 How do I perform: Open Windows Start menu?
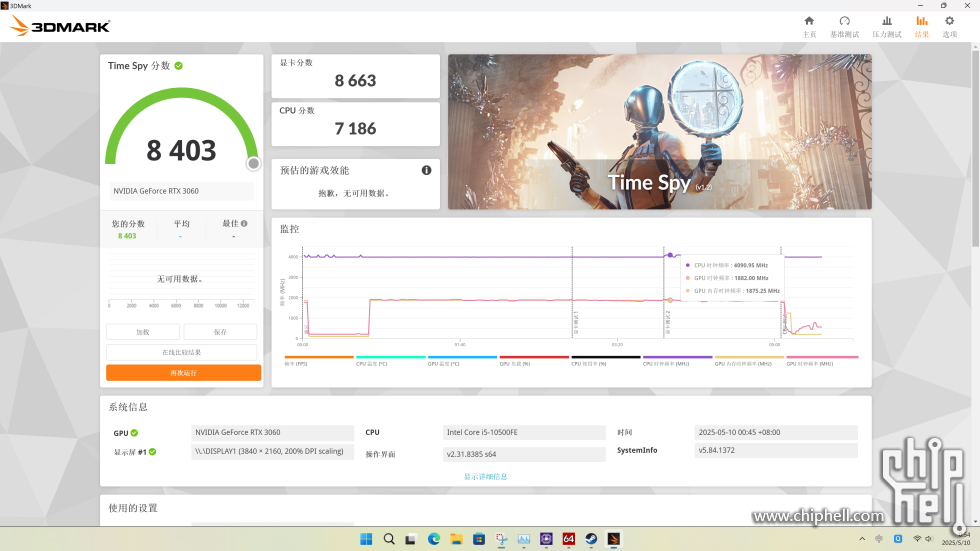tap(366, 539)
